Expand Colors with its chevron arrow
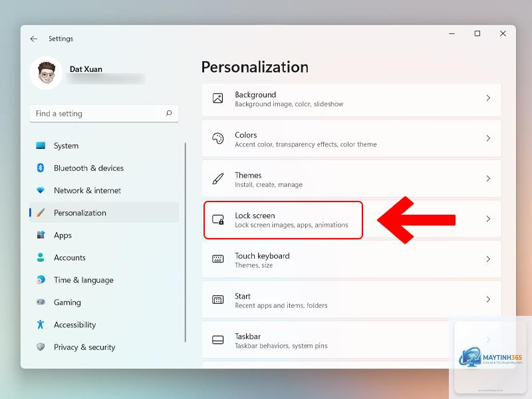The image size is (532, 399). click(x=488, y=138)
